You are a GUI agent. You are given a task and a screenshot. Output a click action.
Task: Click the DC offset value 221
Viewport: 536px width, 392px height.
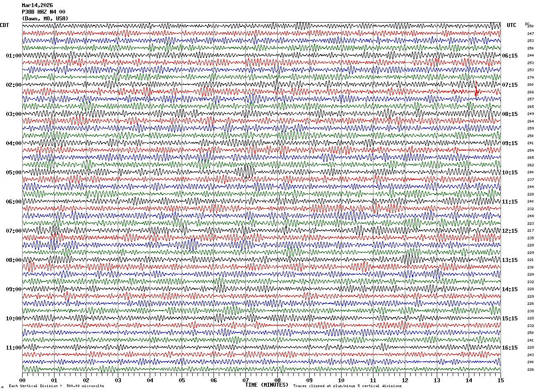(530, 260)
